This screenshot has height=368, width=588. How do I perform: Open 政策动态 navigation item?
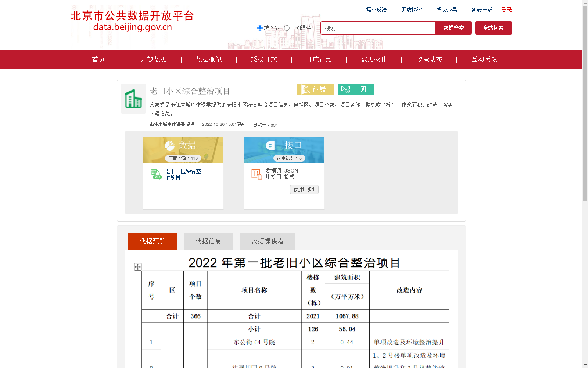(x=429, y=60)
